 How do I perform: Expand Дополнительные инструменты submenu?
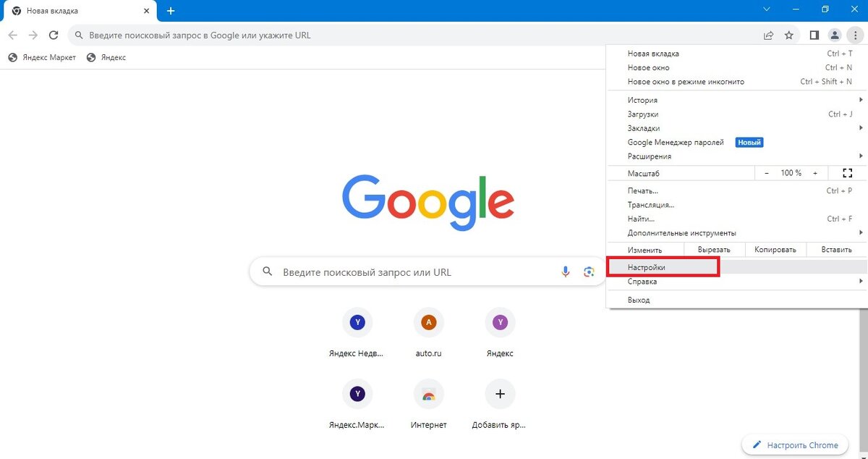(736, 233)
